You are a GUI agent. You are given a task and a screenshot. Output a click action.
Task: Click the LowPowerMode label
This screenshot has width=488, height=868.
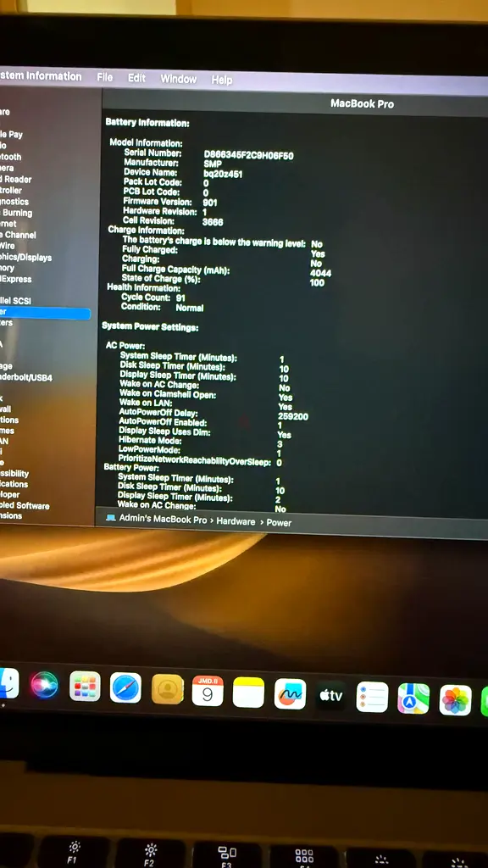pyautogui.click(x=149, y=450)
